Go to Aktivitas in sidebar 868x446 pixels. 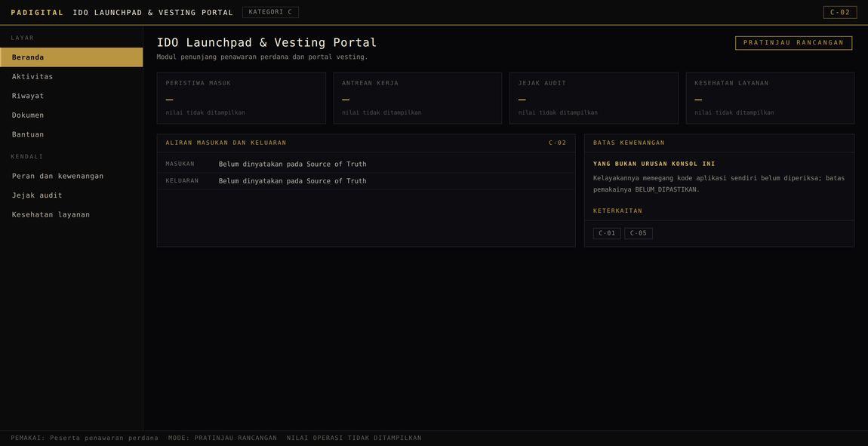pos(72,76)
